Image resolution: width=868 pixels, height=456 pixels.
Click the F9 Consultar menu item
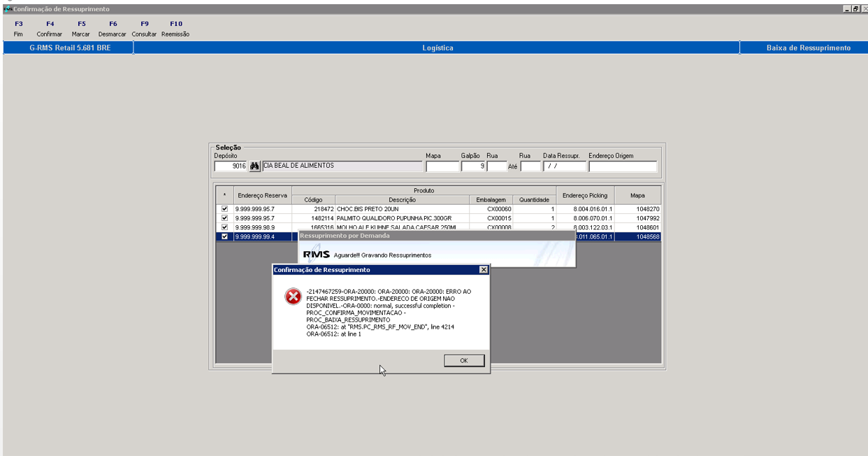click(x=144, y=29)
